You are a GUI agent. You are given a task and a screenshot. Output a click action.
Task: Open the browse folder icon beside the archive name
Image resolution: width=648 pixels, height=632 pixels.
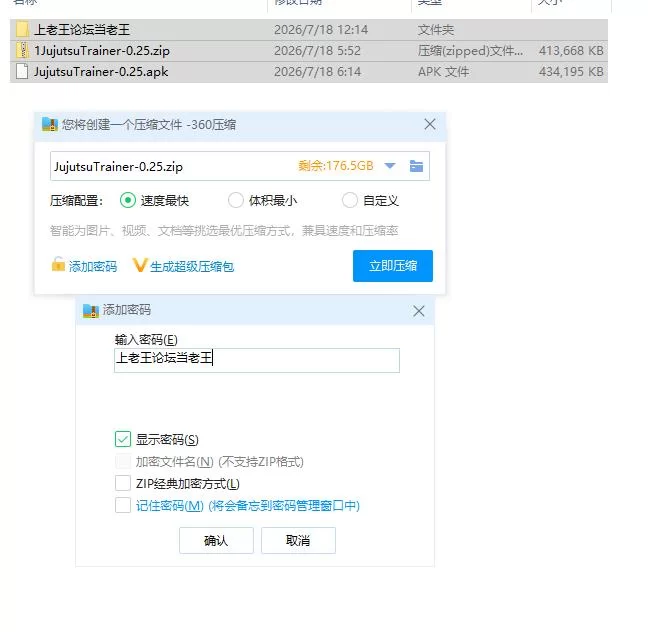click(x=416, y=166)
